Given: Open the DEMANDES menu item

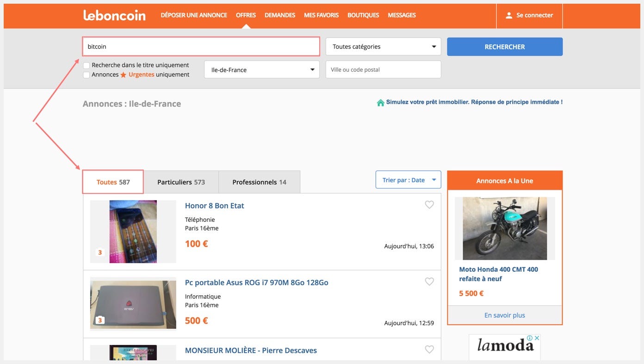Looking at the screenshot, I should coord(279,15).
